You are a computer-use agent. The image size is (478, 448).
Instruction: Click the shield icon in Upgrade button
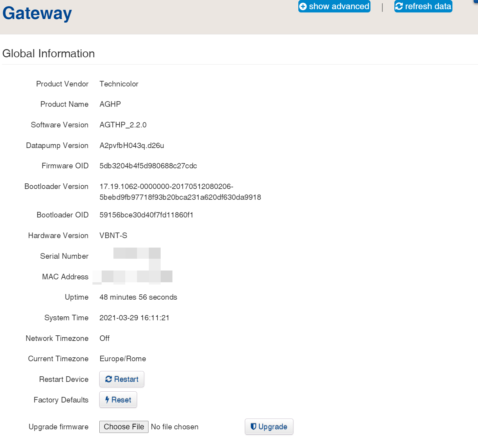pyautogui.click(x=253, y=426)
